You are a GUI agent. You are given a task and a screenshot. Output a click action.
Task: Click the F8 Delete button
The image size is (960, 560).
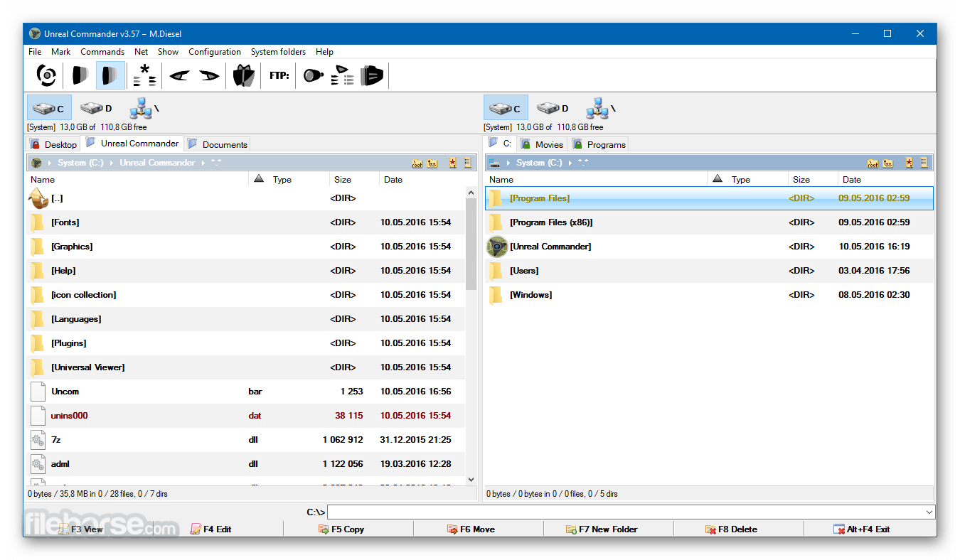[x=731, y=529]
